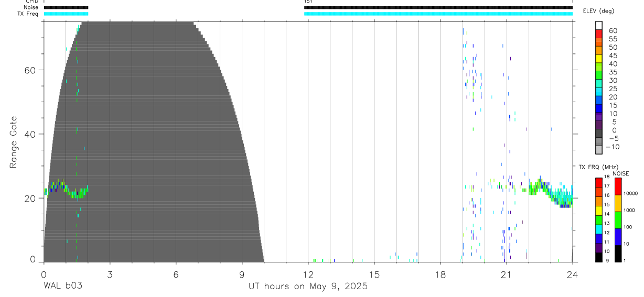This screenshot has width=644, height=297.
Task: Click the "25" label on ELEV scale
Action: click(613, 89)
